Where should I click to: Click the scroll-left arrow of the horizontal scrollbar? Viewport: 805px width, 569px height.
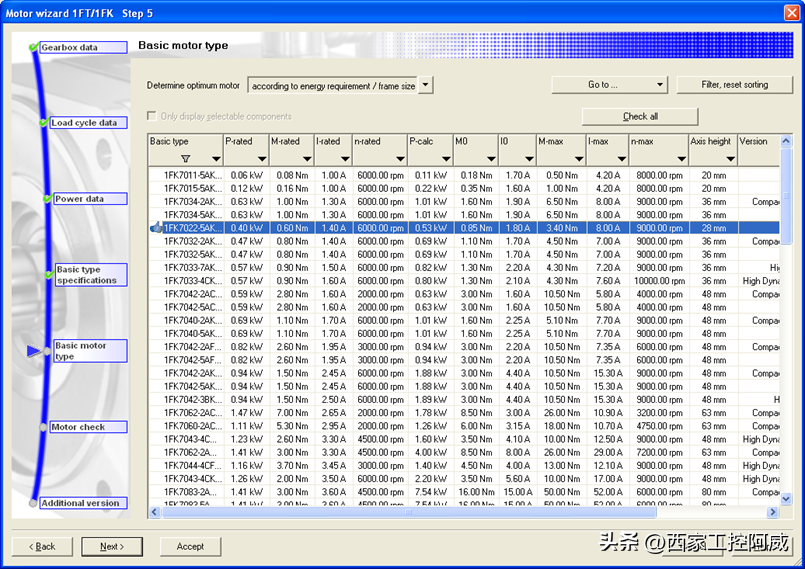[154, 512]
